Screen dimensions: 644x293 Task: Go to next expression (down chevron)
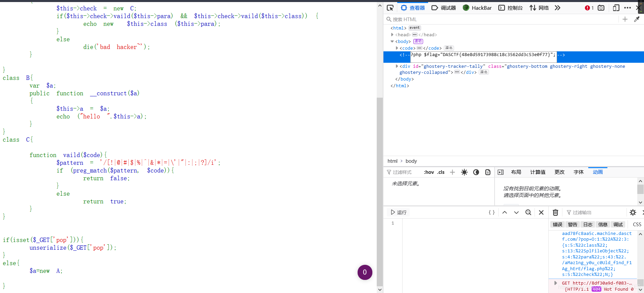point(516,212)
